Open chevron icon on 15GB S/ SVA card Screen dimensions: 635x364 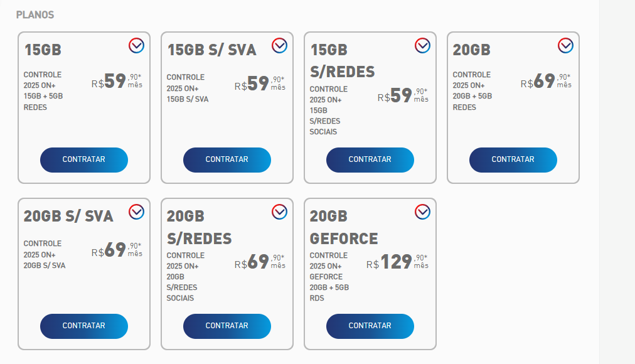[279, 45]
